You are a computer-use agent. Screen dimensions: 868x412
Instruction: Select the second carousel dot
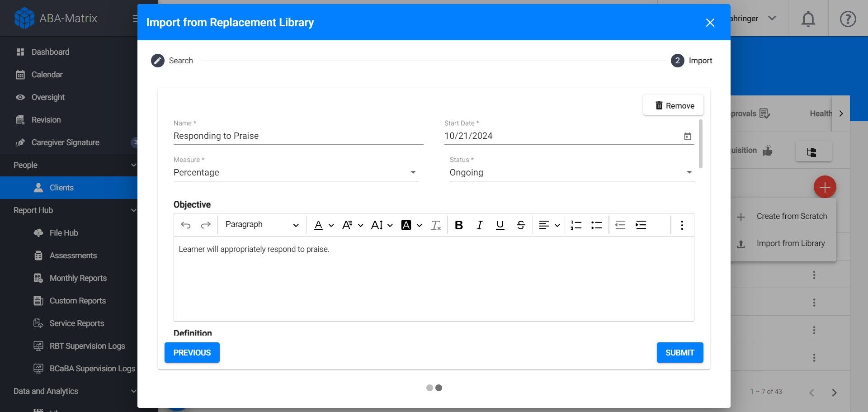(x=439, y=388)
